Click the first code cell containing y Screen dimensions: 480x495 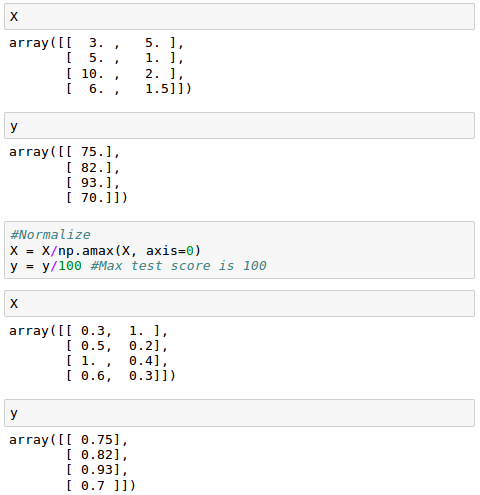[x=239, y=126]
